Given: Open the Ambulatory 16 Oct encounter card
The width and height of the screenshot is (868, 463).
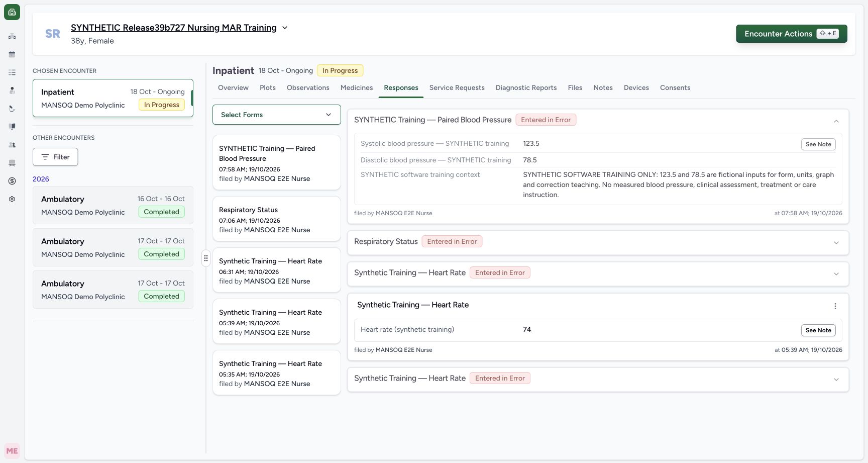Looking at the screenshot, I should click(113, 205).
